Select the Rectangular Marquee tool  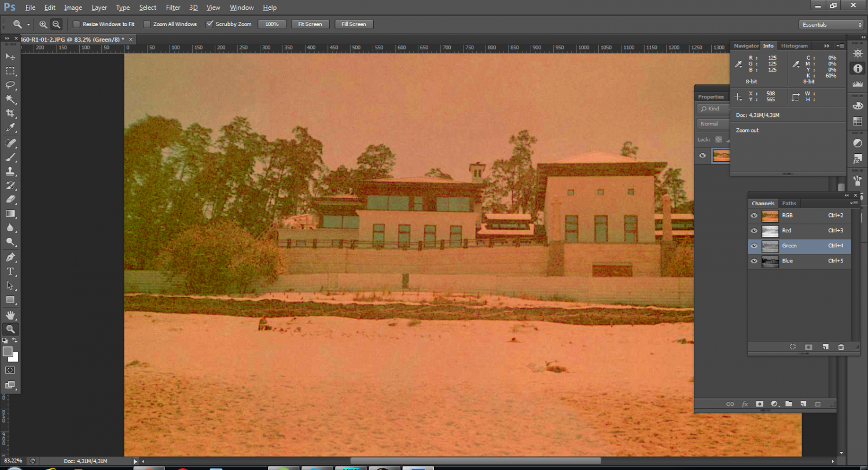10,71
